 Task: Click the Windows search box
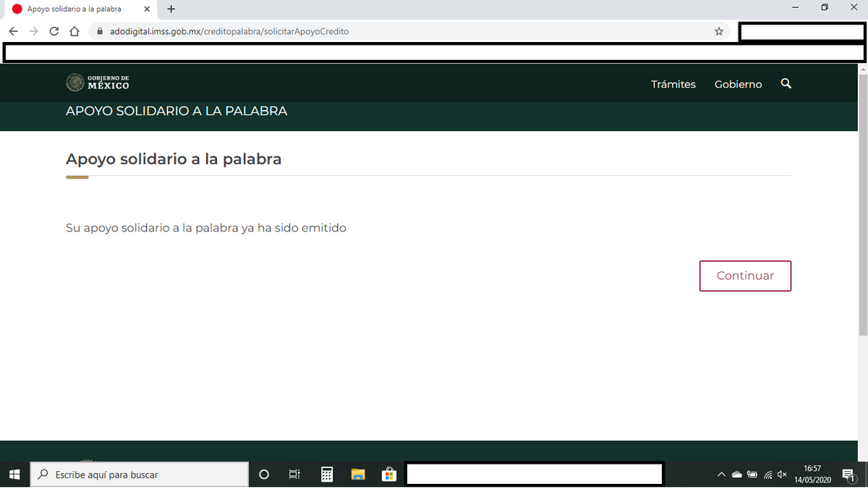139,475
